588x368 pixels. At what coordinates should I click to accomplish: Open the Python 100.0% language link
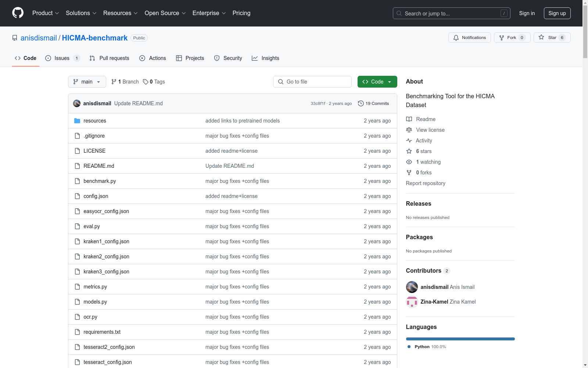click(426, 347)
